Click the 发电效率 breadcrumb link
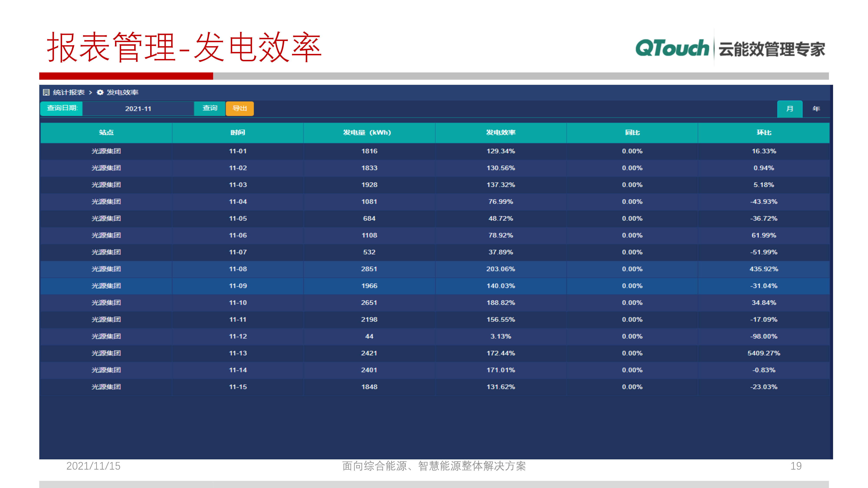 pos(123,92)
